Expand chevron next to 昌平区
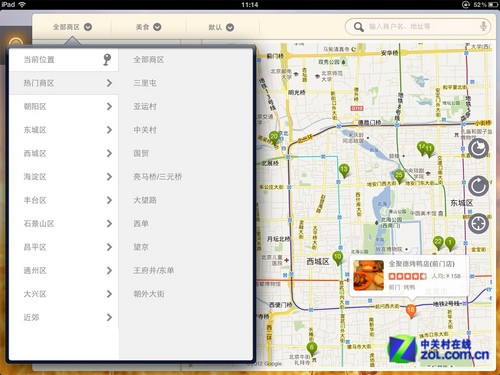 (x=109, y=247)
